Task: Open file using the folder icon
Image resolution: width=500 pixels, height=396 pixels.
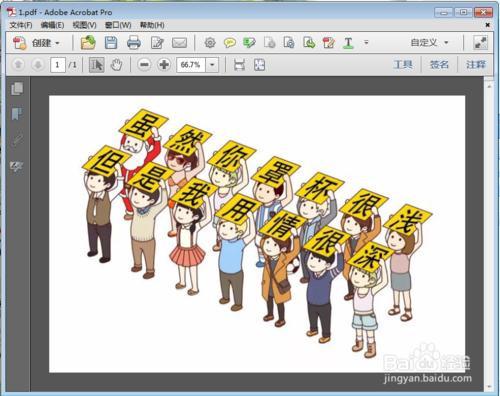Action: tap(88, 43)
